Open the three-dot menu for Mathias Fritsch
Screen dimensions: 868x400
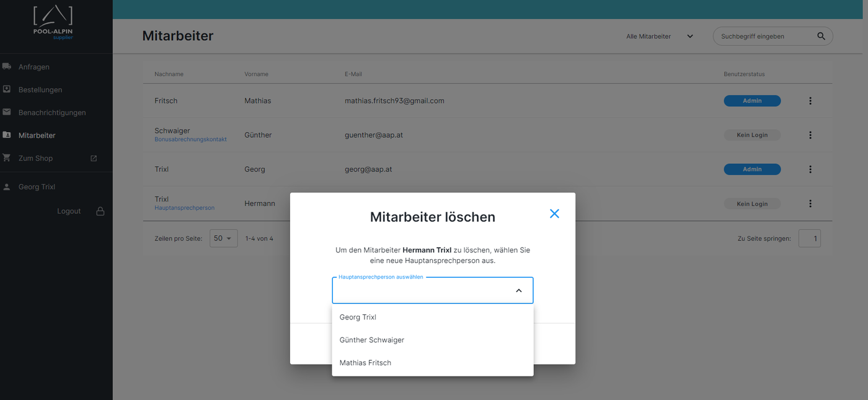[x=810, y=100]
